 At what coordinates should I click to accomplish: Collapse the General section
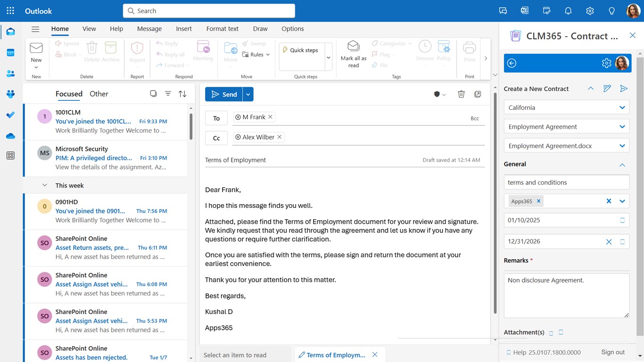click(622, 165)
